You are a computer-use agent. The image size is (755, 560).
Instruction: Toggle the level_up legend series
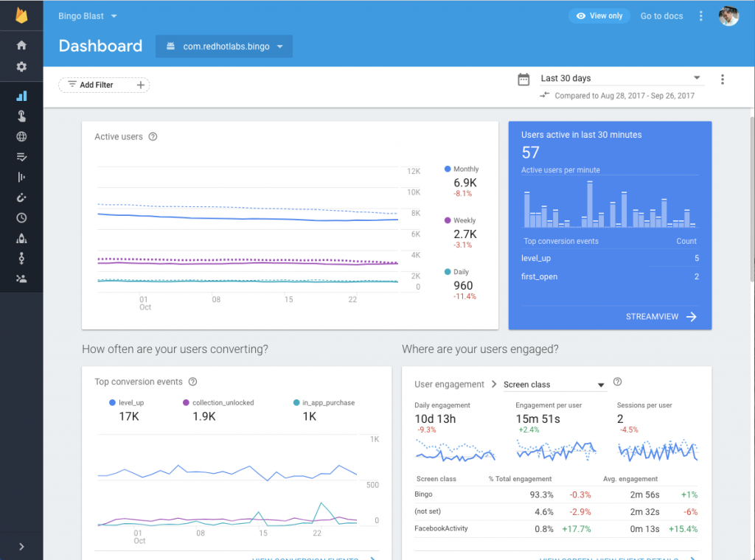(128, 403)
